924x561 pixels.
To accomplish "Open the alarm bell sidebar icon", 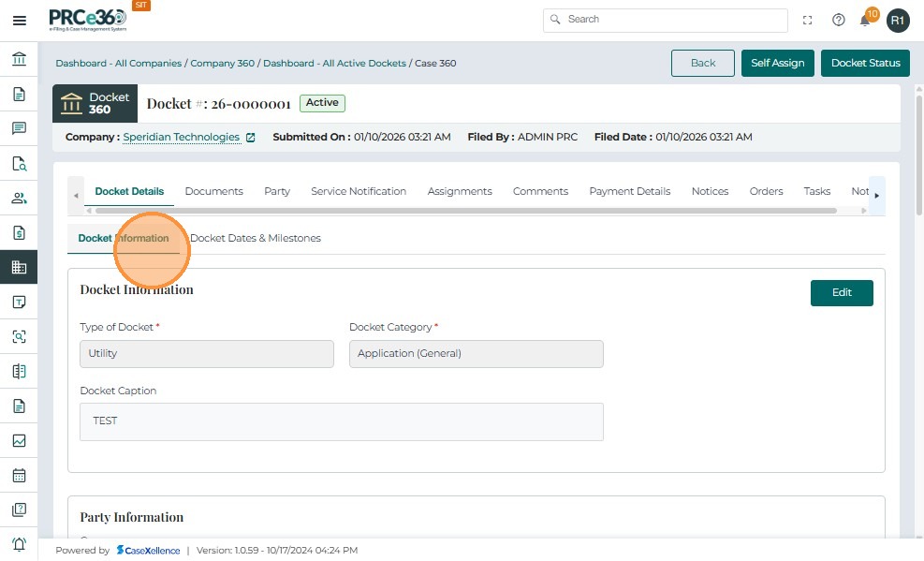I will (x=19, y=544).
